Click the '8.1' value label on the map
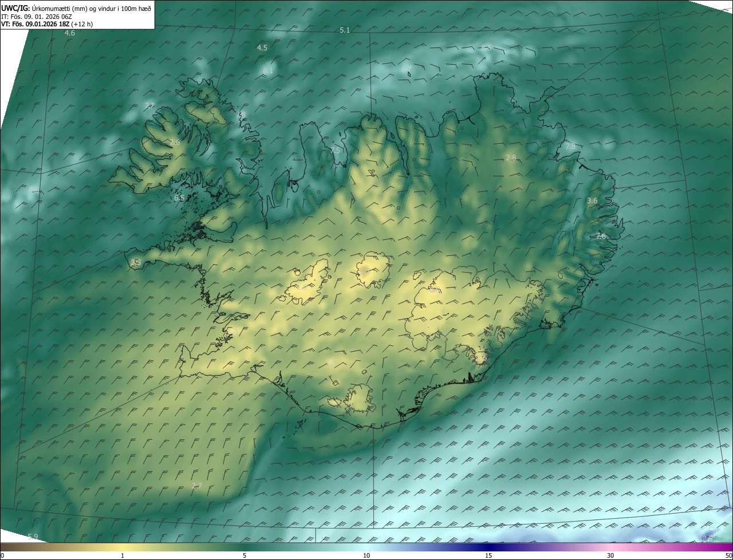733x560 pixels. tap(268, 71)
